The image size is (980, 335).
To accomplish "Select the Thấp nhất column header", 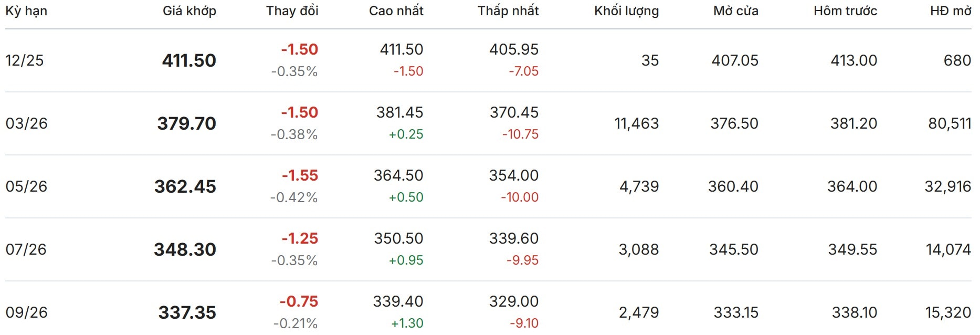I will [x=508, y=11].
